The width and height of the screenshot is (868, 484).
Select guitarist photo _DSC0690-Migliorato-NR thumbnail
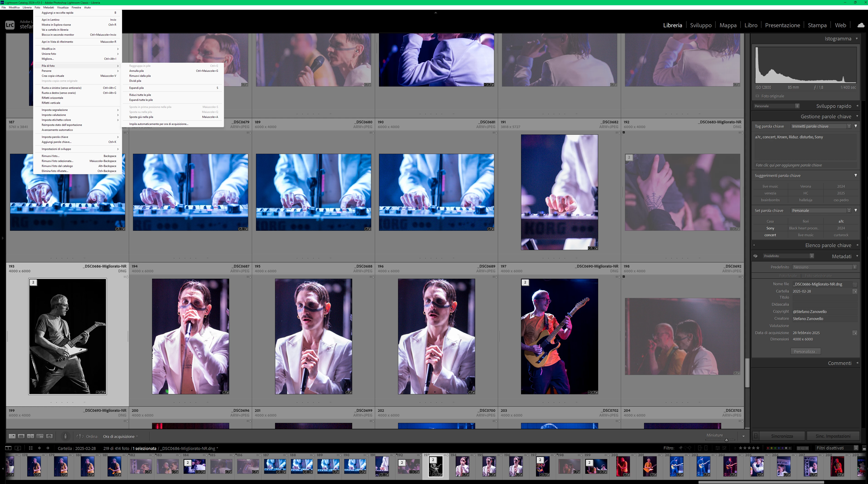click(x=559, y=336)
